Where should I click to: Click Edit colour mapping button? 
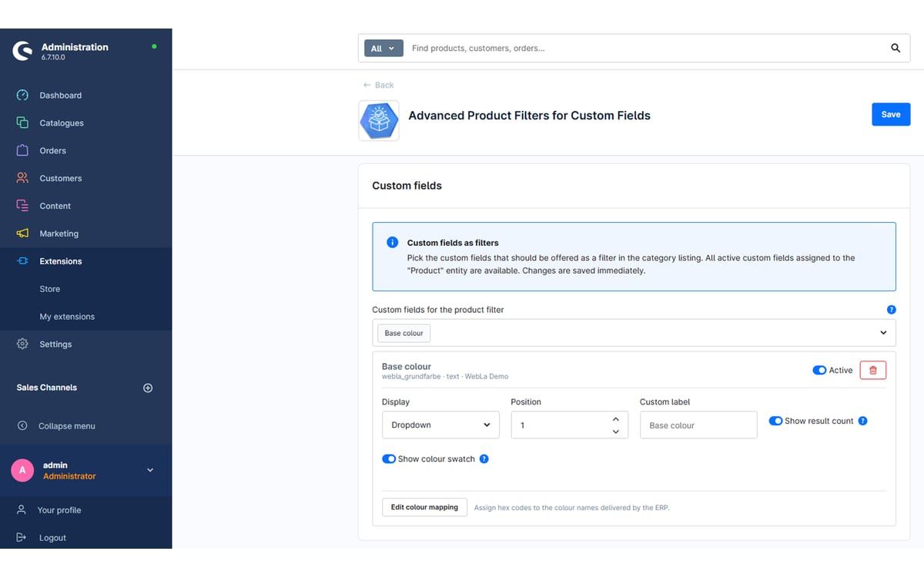pos(424,507)
